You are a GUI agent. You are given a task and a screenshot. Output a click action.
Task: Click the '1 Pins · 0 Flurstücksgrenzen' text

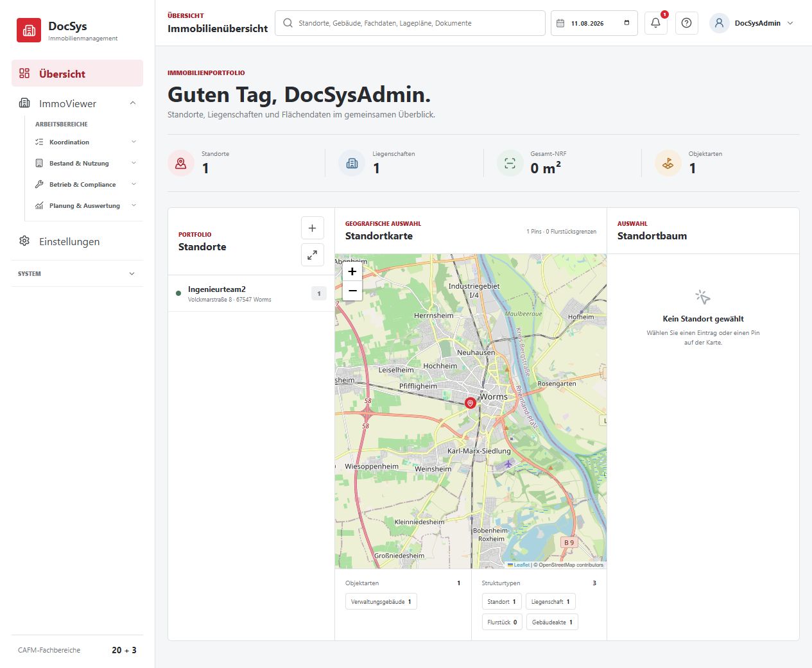pyautogui.click(x=562, y=232)
